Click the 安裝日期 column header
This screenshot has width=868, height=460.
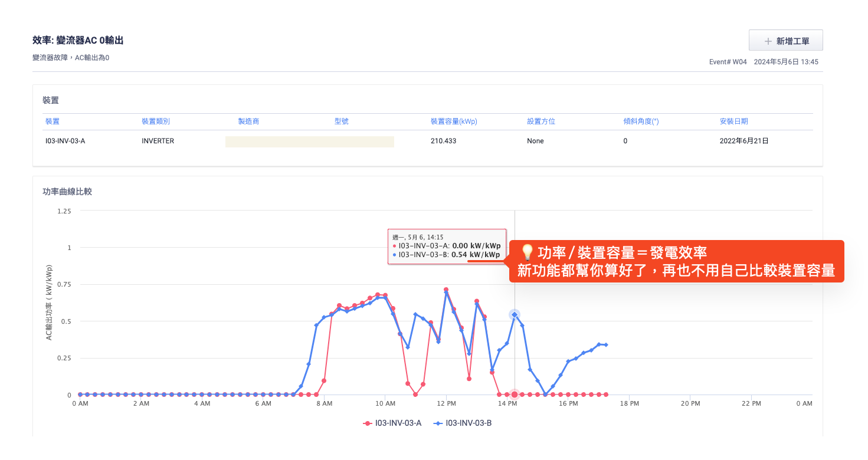pyautogui.click(x=734, y=121)
